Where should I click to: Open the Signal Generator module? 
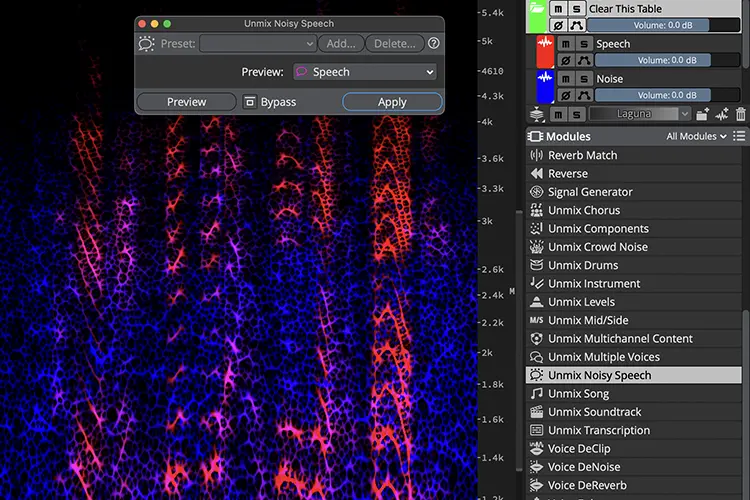pos(634,192)
